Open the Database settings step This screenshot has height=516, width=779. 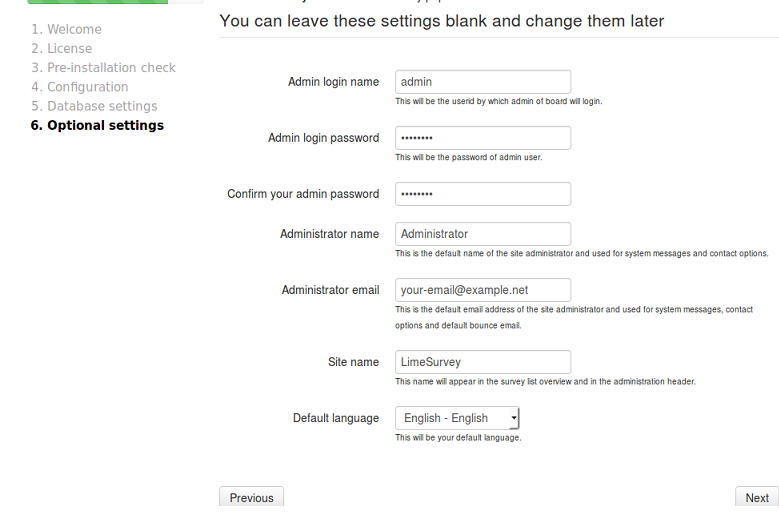coord(94,106)
